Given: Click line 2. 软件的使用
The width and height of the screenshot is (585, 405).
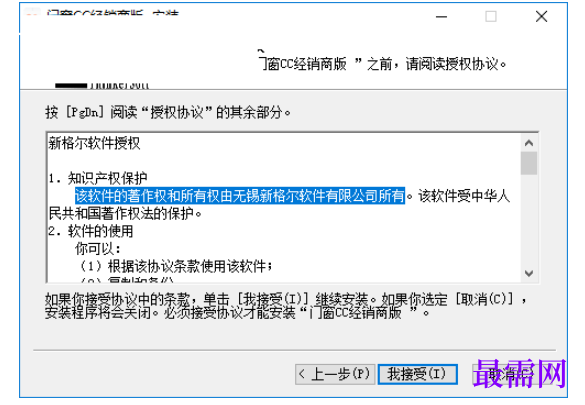Looking at the screenshot, I should 91,231.
